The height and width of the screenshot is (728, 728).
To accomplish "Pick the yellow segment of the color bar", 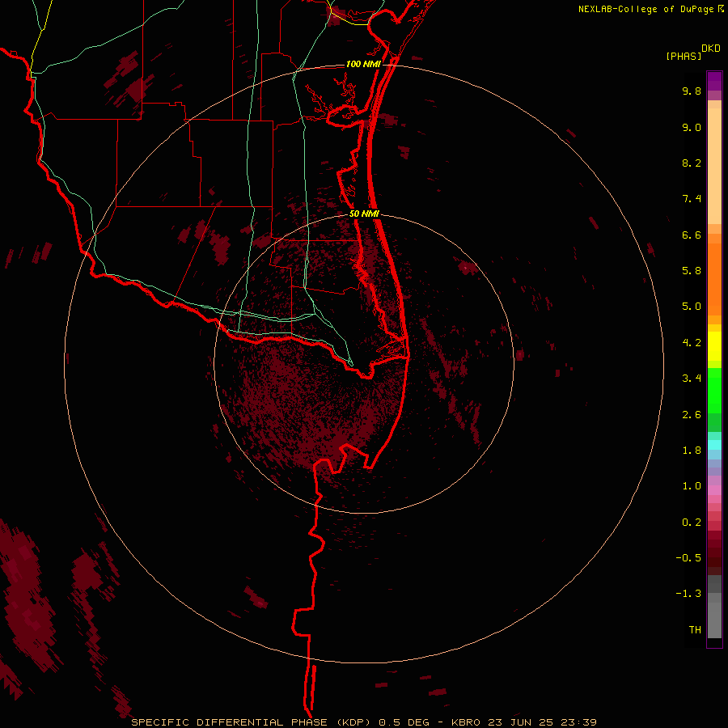I will pos(714,346).
